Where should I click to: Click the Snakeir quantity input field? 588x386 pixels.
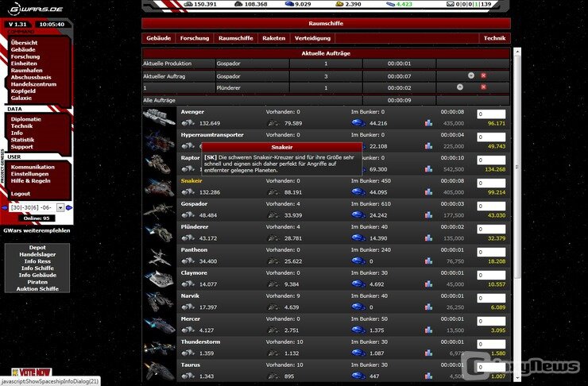pyautogui.click(x=491, y=183)
